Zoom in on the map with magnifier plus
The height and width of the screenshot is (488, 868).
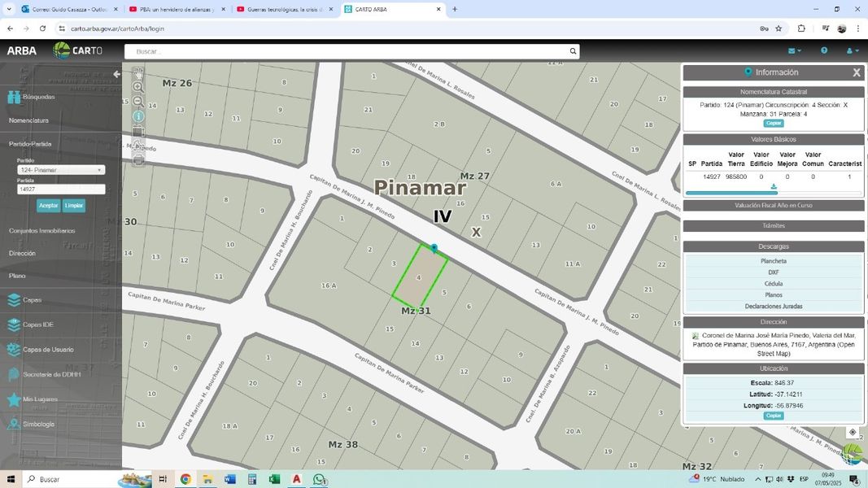point(138,87)
